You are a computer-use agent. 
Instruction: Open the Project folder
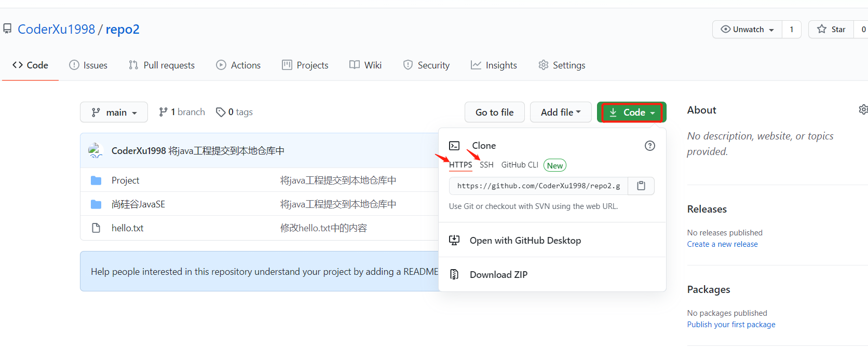(x=125, y=180)
